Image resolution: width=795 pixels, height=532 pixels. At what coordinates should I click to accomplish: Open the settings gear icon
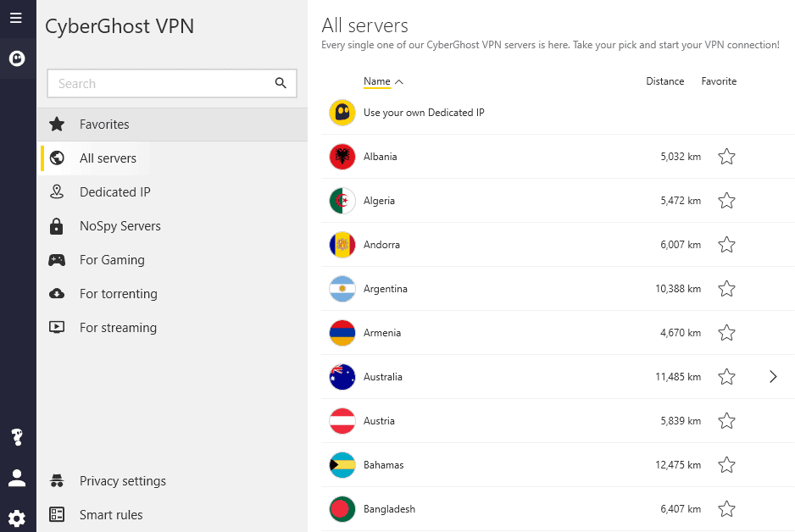[x=16, y=518]
